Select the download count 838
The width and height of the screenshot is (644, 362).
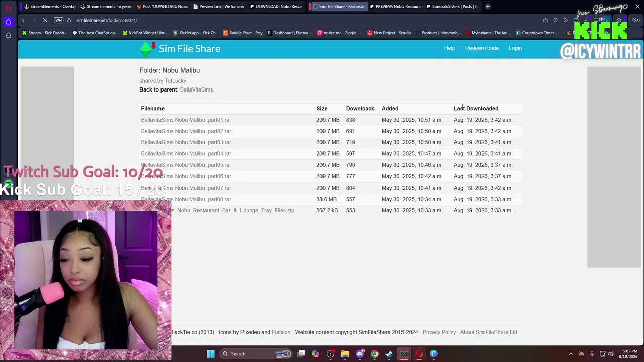point(350,120)
